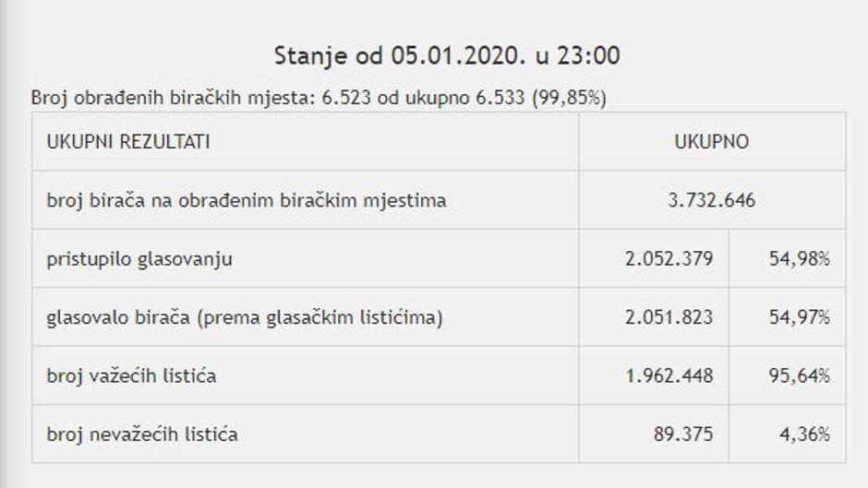Click the 95,64% percentage cell
Screen dimensions: 868x488
tap(799, 376)
